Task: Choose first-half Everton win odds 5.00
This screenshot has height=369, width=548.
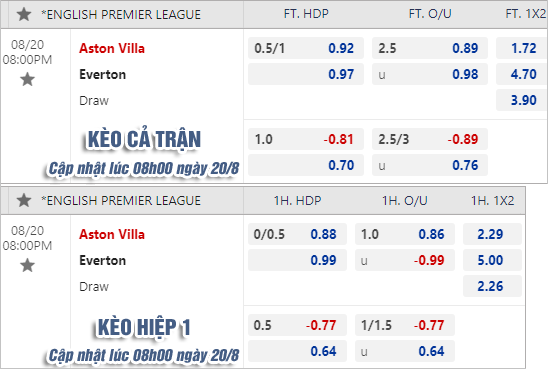Action: (492, 260)
